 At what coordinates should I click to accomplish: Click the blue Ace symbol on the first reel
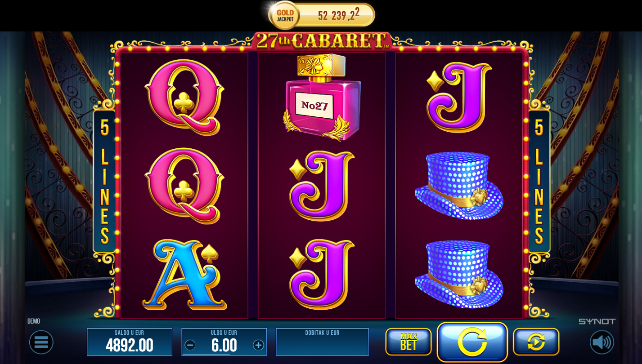pyautogui.click(x=184, y=275)
